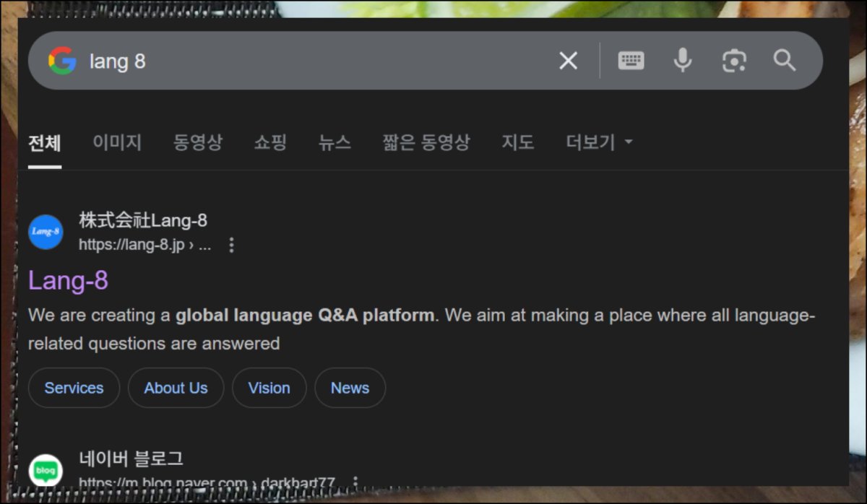Click the Vision sitelink chip
Viewport: 867px width, 504px height.
[269, 388]
